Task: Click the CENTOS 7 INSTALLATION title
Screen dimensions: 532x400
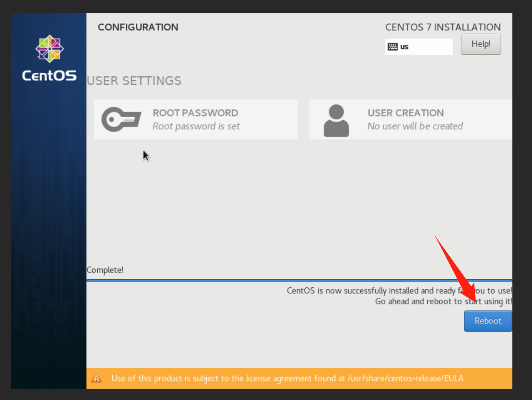Action: click(443, 27)
